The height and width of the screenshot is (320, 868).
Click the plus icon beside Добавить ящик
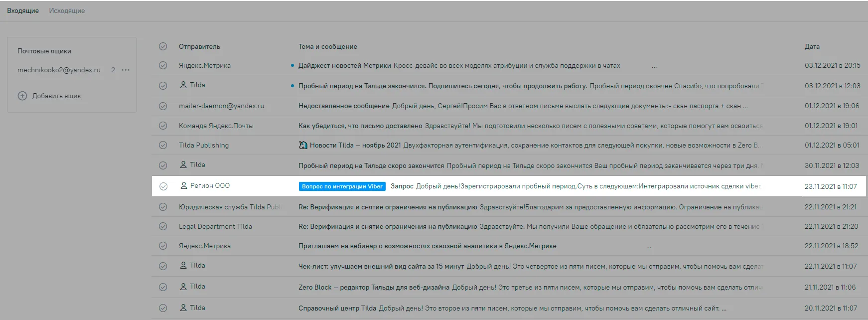click(x=22, y=96)
